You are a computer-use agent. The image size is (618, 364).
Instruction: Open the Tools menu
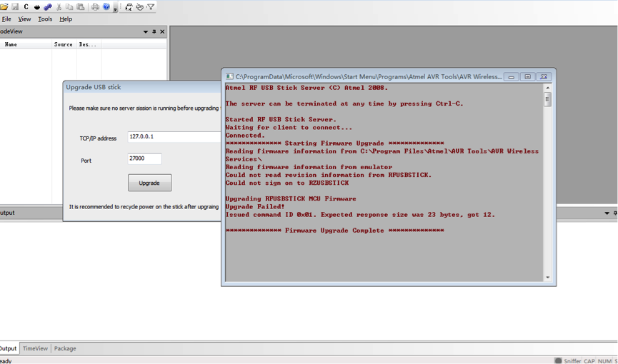point(45,19)
